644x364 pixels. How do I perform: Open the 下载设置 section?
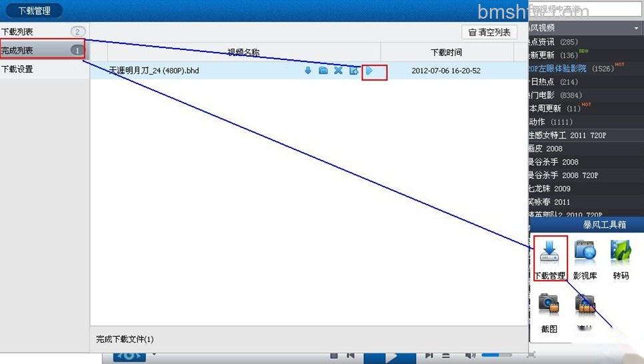point(44,69)
